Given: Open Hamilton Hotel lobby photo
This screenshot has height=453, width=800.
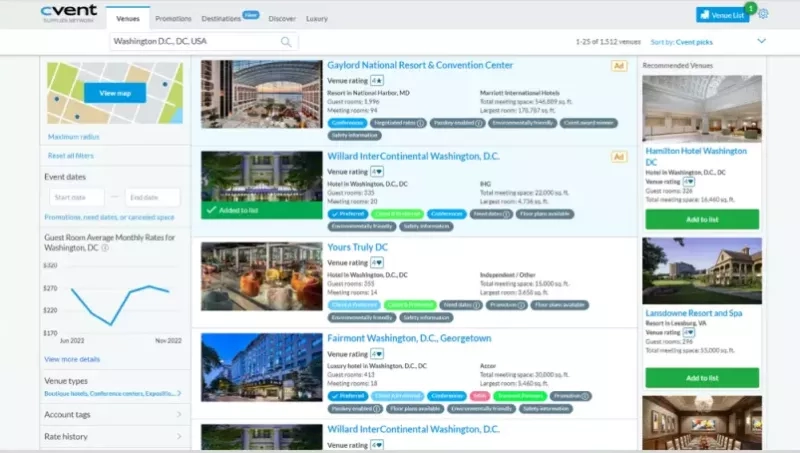Looking at the screenshot, I should click(702, 109).
